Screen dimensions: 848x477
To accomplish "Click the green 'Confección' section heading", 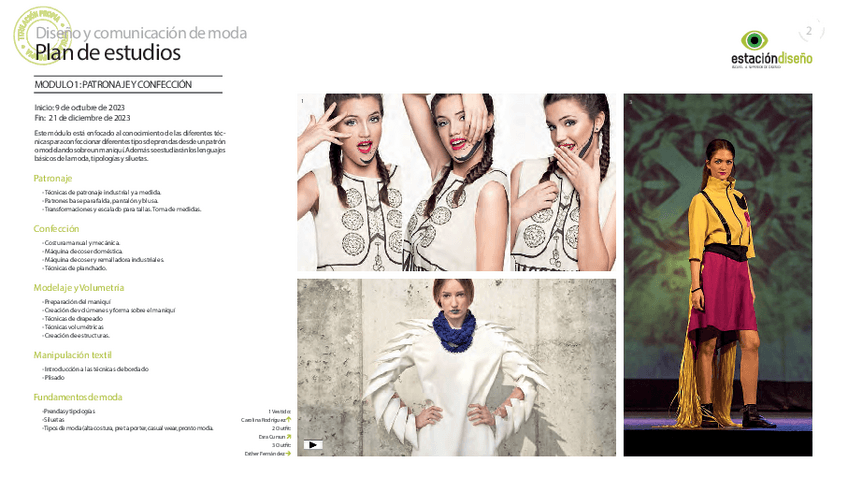I will coord(56,229).
